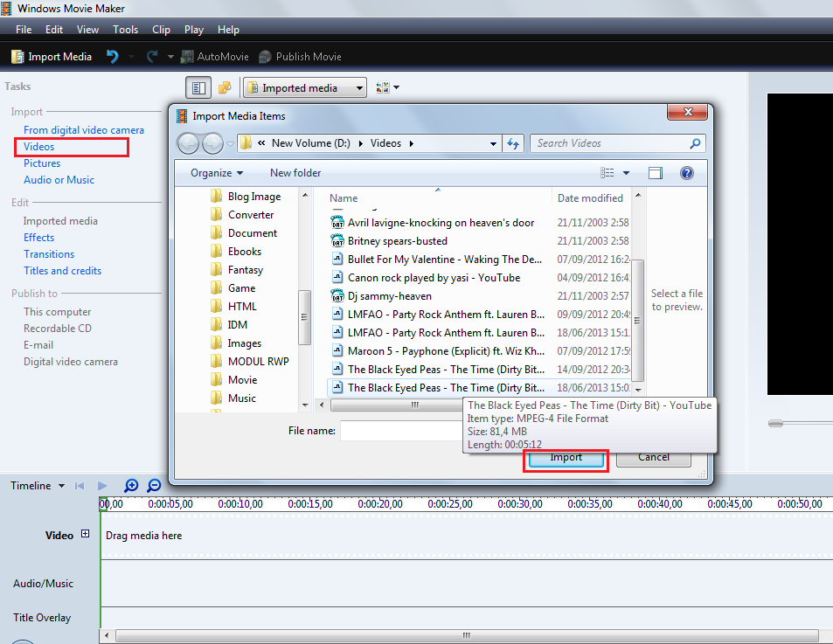Click the Undo arrow icon

(113, 56)
